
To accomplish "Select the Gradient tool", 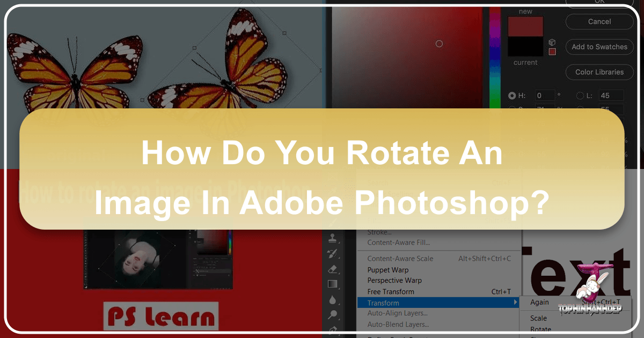I will click(333, 284).
